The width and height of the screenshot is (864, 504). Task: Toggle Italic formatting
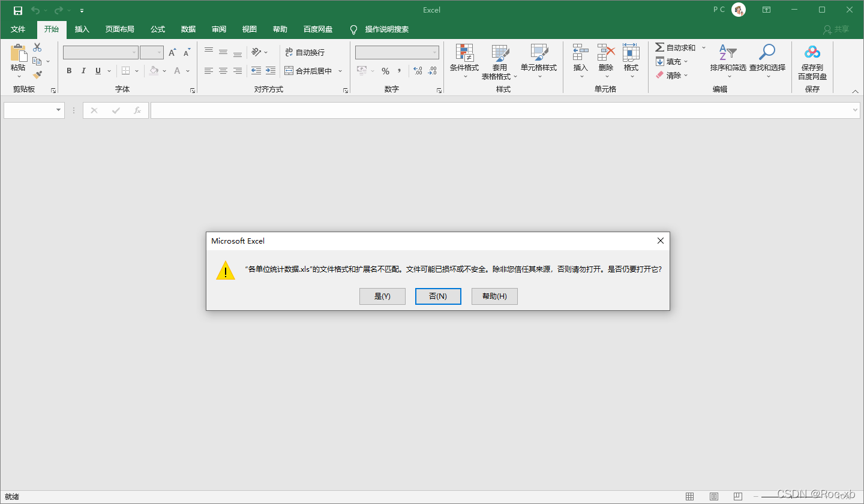point(83,71)
